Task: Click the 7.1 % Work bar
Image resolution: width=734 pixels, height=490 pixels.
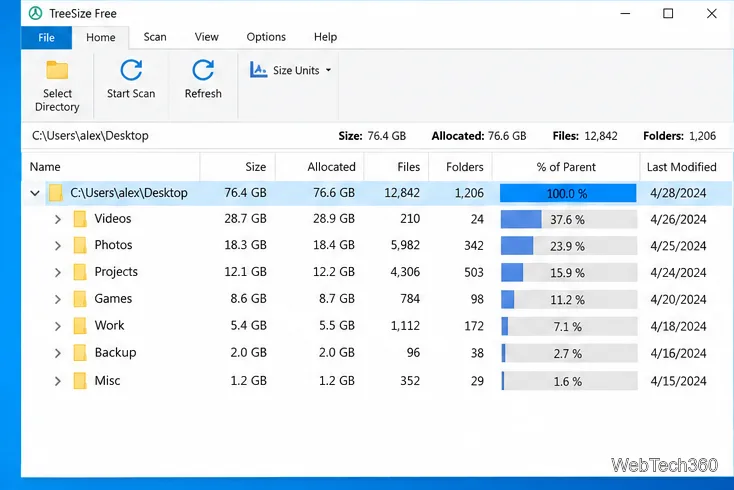Action: tap(569, 327)
